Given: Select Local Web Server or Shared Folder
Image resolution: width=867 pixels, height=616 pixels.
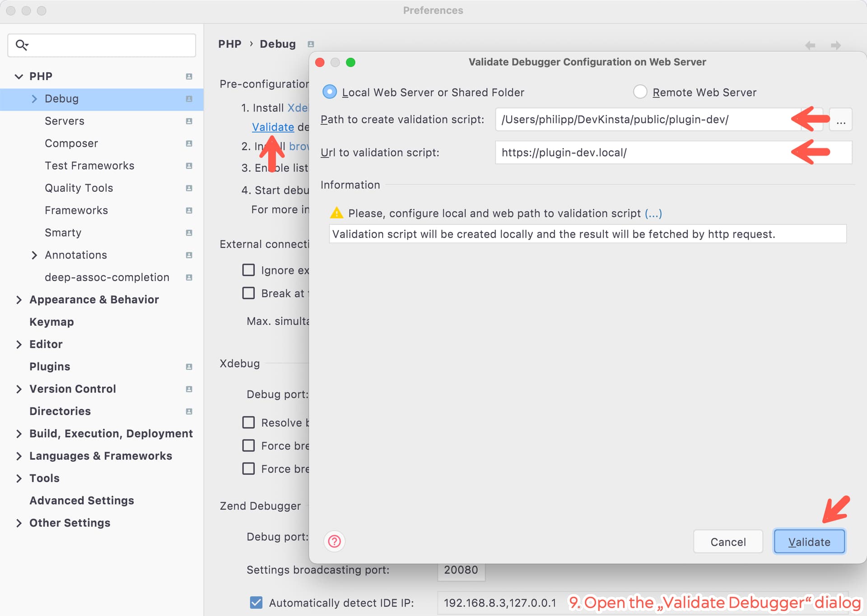Looking at the screenshot, I should 330,92.
